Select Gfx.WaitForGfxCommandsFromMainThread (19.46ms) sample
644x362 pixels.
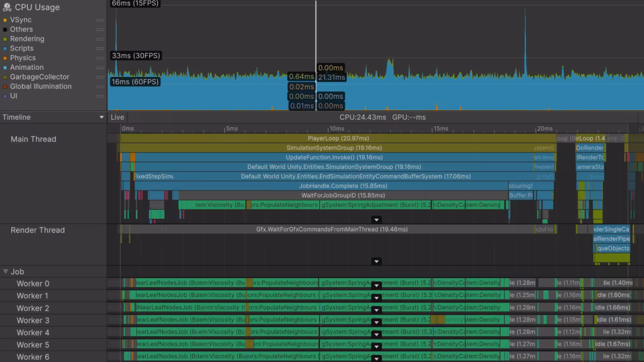[x=331, y=229]
